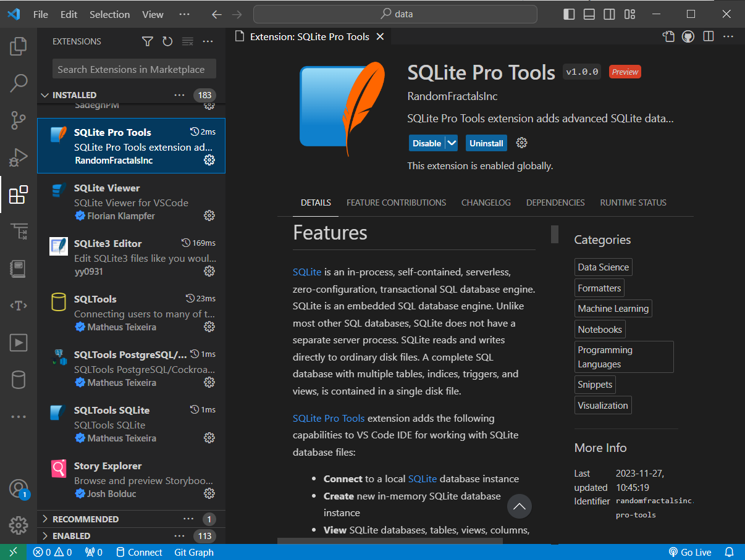
Task: Open RECOMMENDED section more actions ellipsis
Action: (x=188, y=519)
